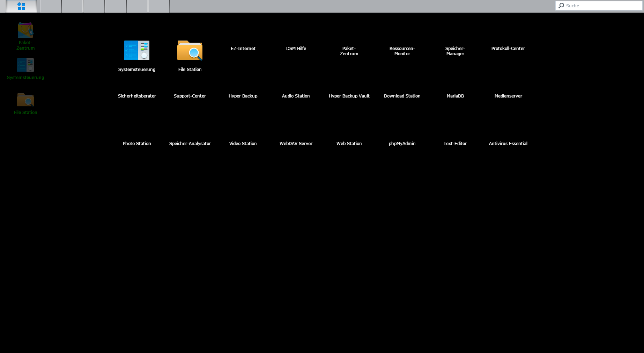Open the main menu grid button
The width and height of the screenshot is (644, 353).
pos(21,6)
